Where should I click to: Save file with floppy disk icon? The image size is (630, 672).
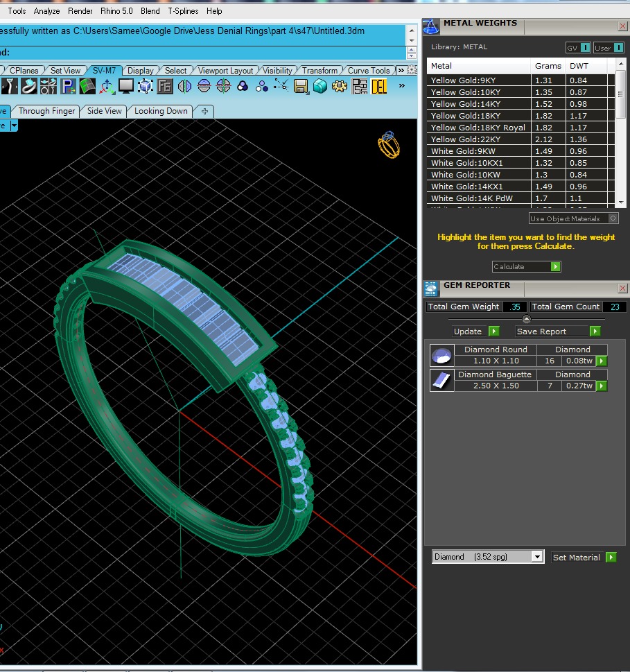click(301, 86)
